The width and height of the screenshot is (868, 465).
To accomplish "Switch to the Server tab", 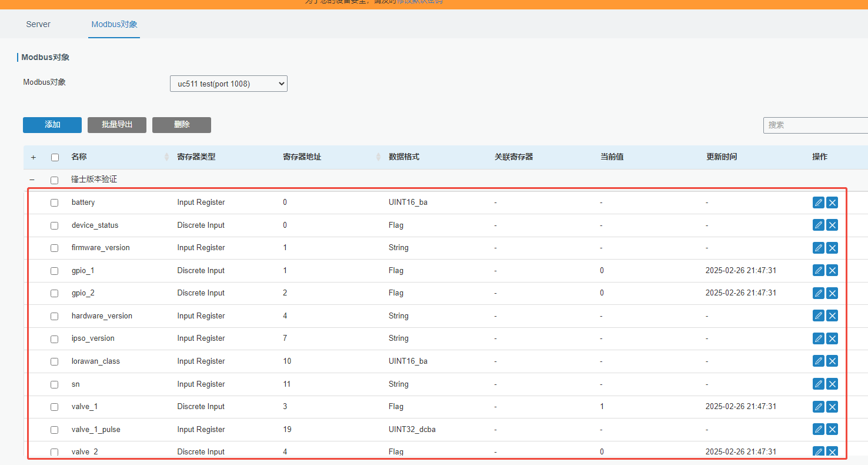I will coord(38,25).
